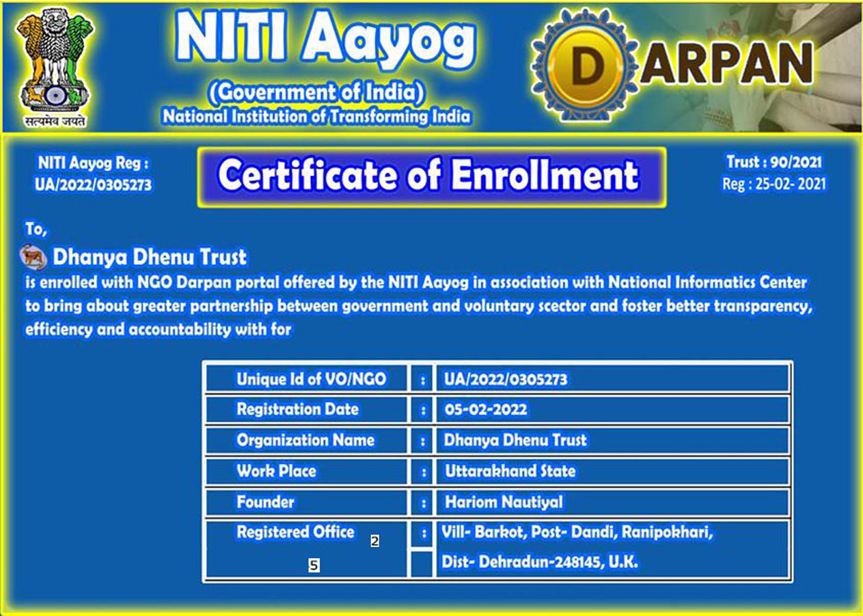This screenshot has width=863, height=616.
Task: Click the golden D coin logo
Action: (583, 68)
